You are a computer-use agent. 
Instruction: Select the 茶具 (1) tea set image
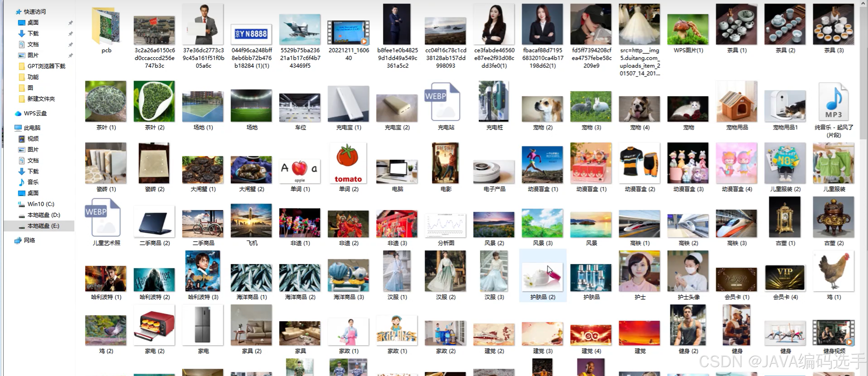737,24
